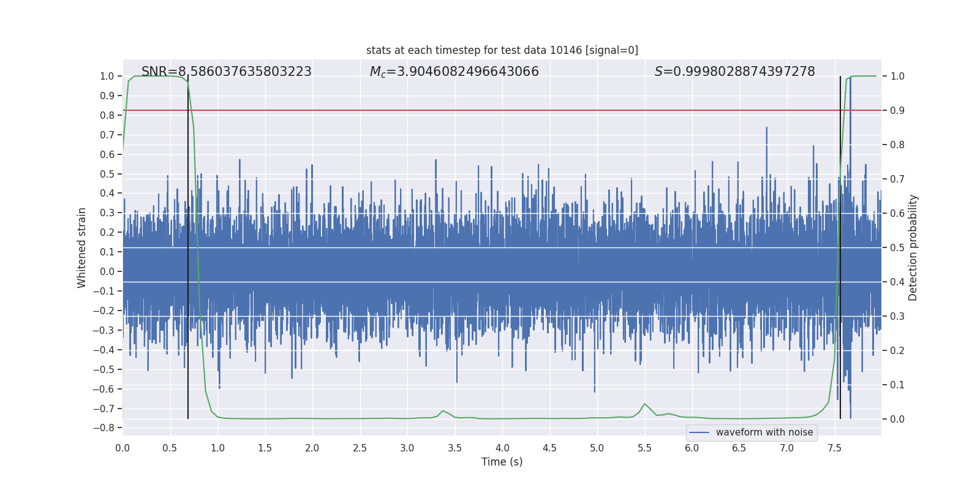Click the chirp mass Mc annotation
Image resolution: width=980 pixels, height=490 pixels.
click(x=454, y=72)
